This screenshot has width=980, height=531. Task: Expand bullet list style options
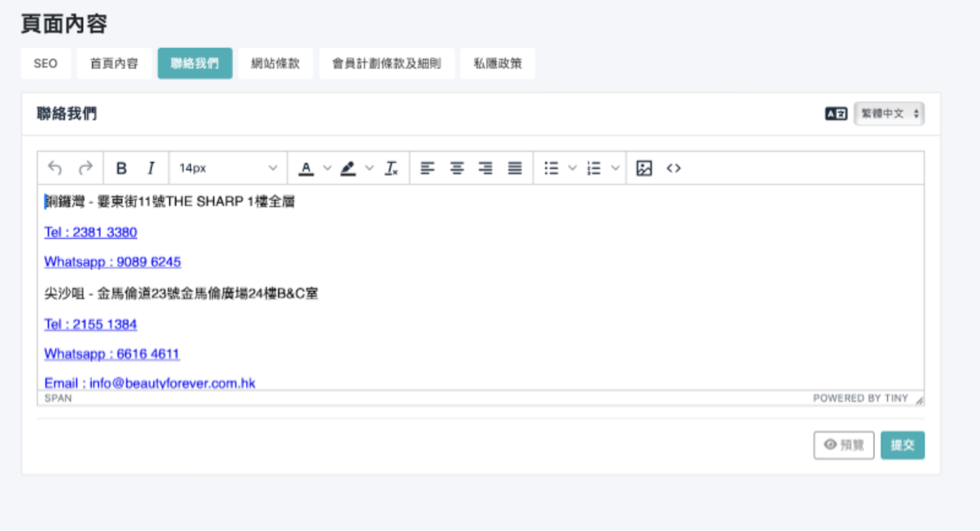click(572, 168)
